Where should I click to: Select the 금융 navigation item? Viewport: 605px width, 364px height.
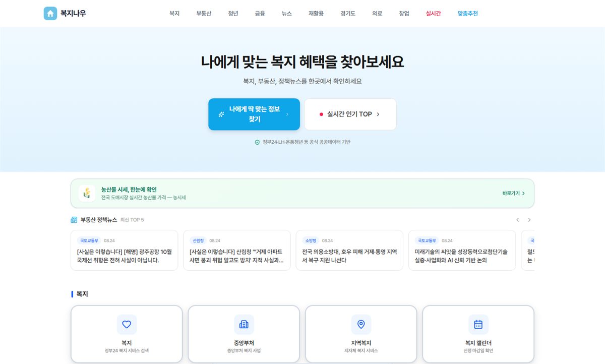coord(260,14)
